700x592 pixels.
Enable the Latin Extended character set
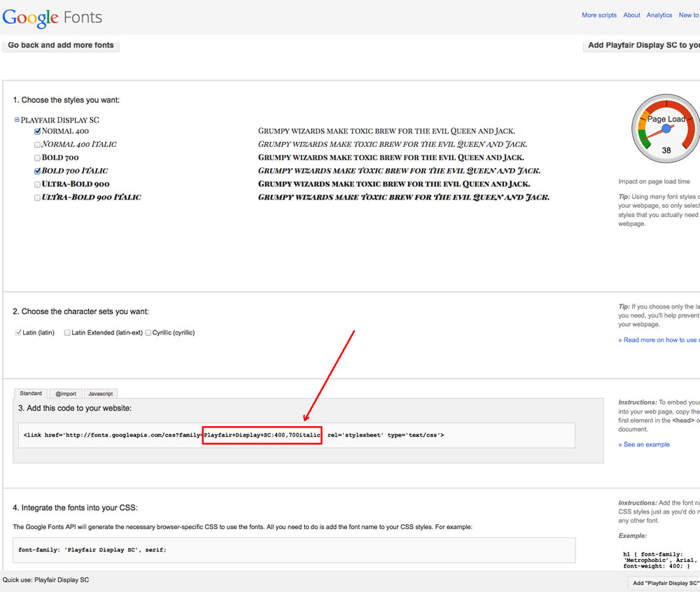click(x=67, y=333)
